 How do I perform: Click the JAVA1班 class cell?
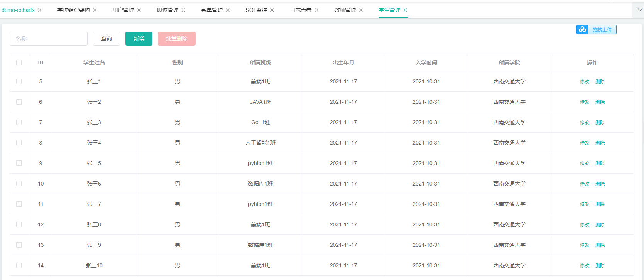coord(260,102)
